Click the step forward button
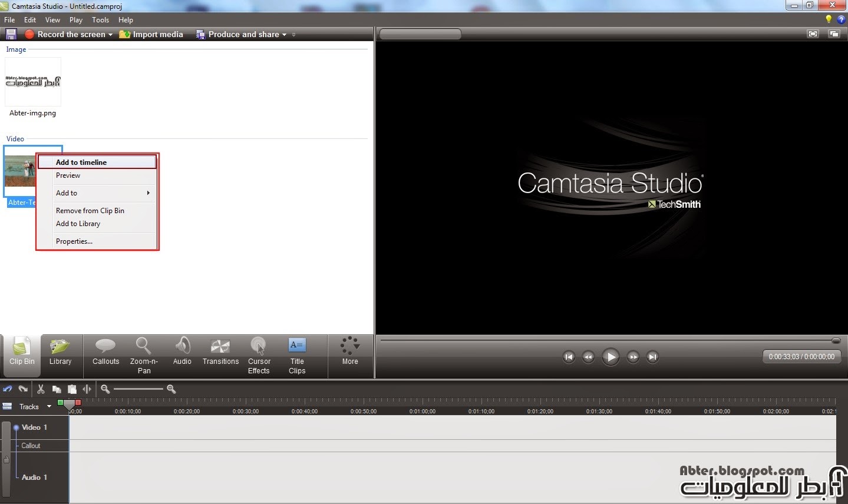The height and width of the screenshot is (504, 848). tap(633, 357)
